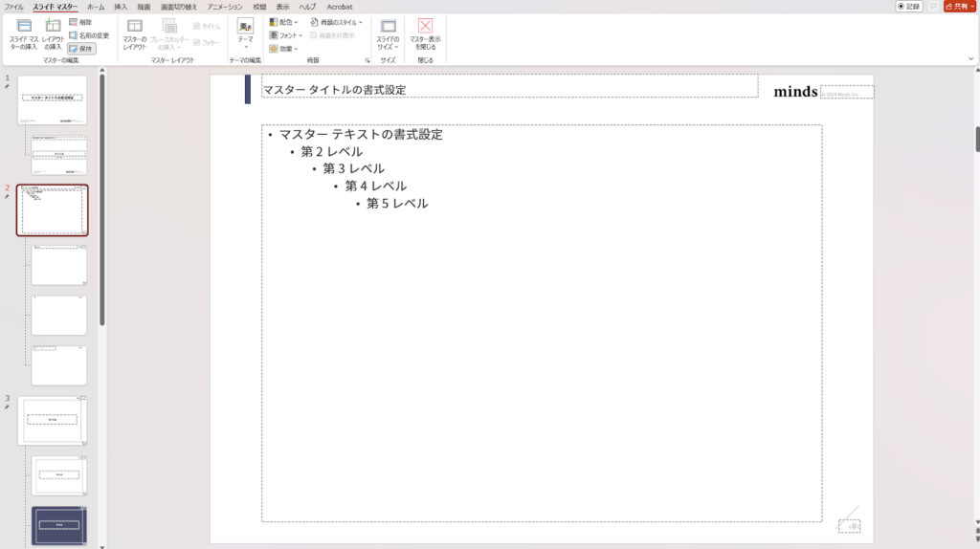Image resolution: width=980 pixels, height=549 pixels.
Task: Open the 配色 colors dropdown
Action: (x=283, y=22)
